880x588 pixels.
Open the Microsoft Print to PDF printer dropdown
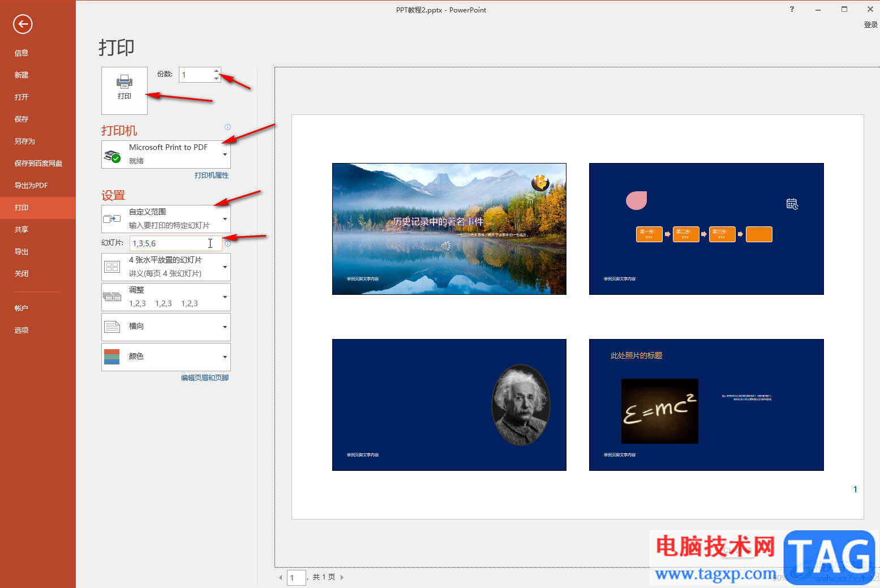point(166,154)
